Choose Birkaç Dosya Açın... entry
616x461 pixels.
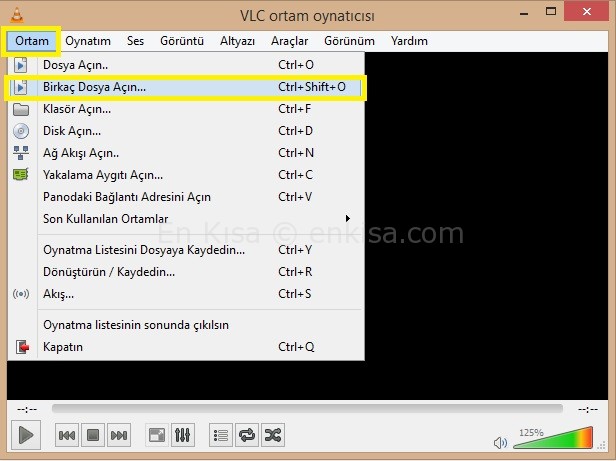(x=185, y=87)
